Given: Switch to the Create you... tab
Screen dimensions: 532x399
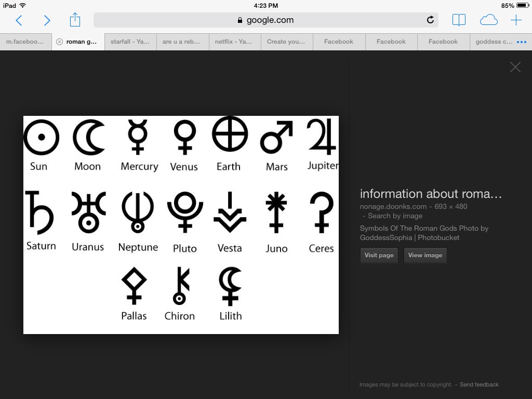Looking at the screenshot, I should (287, 42).
